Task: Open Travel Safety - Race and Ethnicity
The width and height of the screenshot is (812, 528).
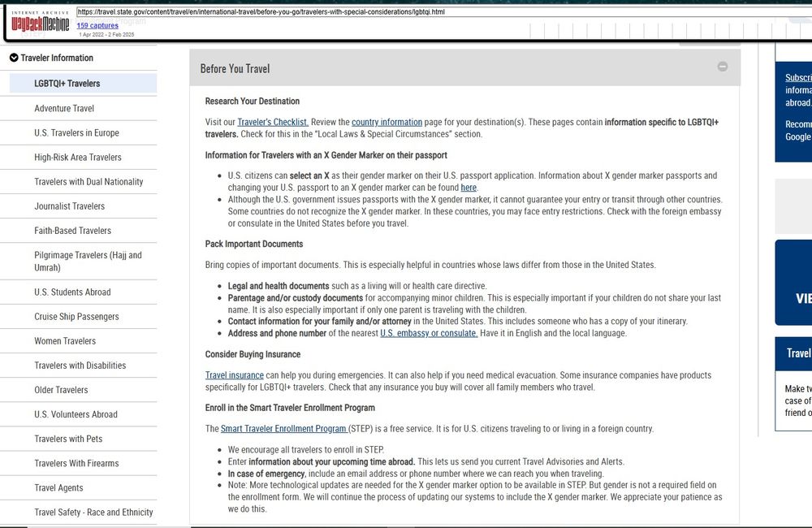Action: click(x=93, y=512)
